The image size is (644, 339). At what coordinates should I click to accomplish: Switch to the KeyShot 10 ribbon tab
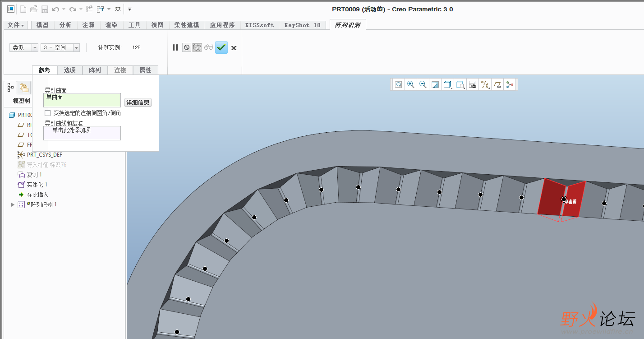[302, 25]
